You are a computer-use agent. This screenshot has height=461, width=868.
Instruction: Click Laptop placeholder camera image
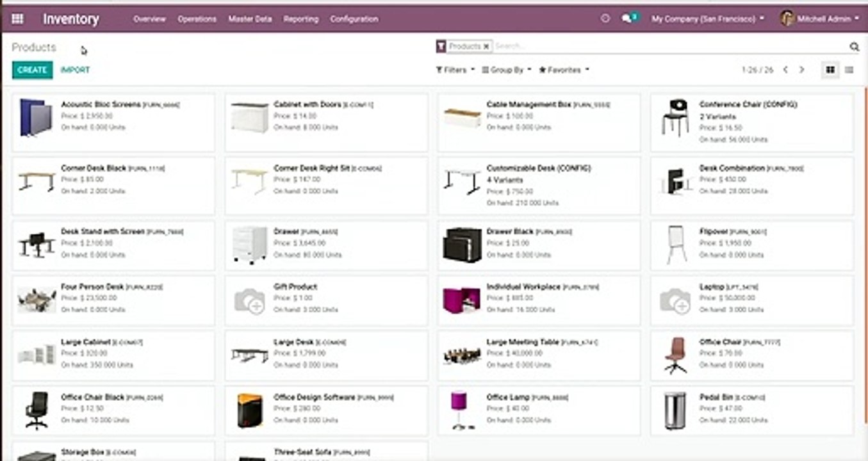click(x=675, y=300)
